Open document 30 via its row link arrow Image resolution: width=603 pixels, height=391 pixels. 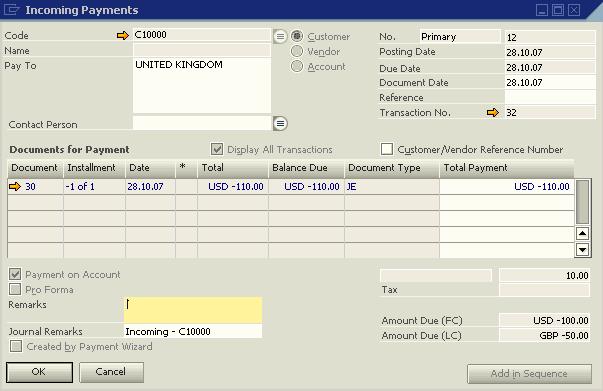15,186
